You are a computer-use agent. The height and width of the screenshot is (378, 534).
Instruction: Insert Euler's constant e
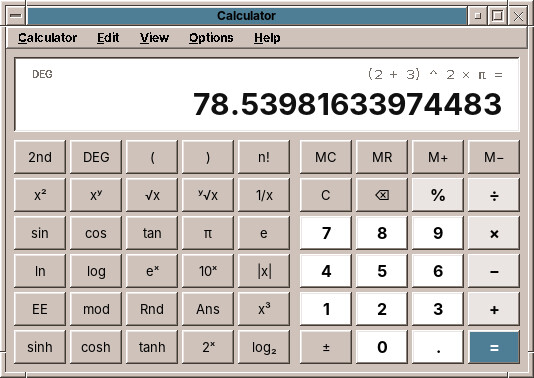point(264,233)
